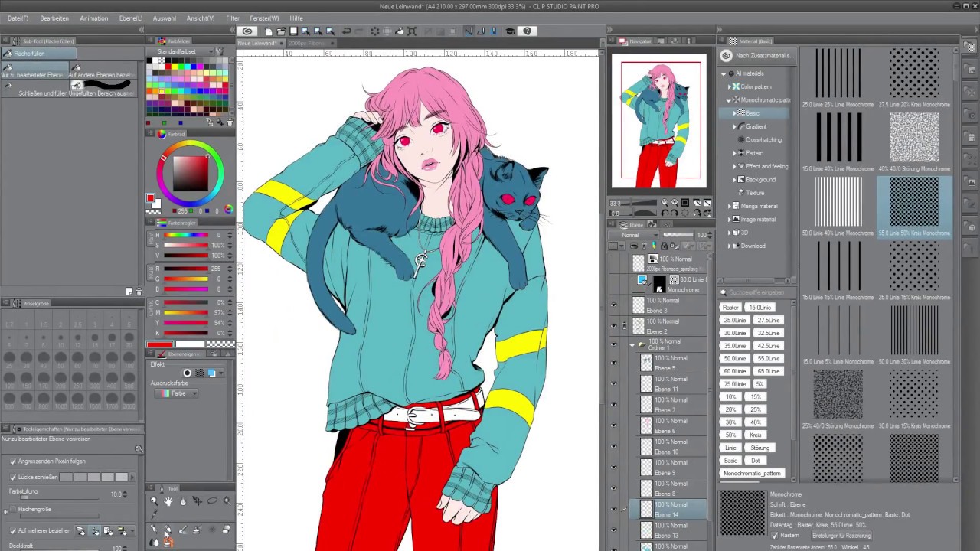Click the search magnifier in Tool property
980x551 pixels.
(x=139, y=450)
